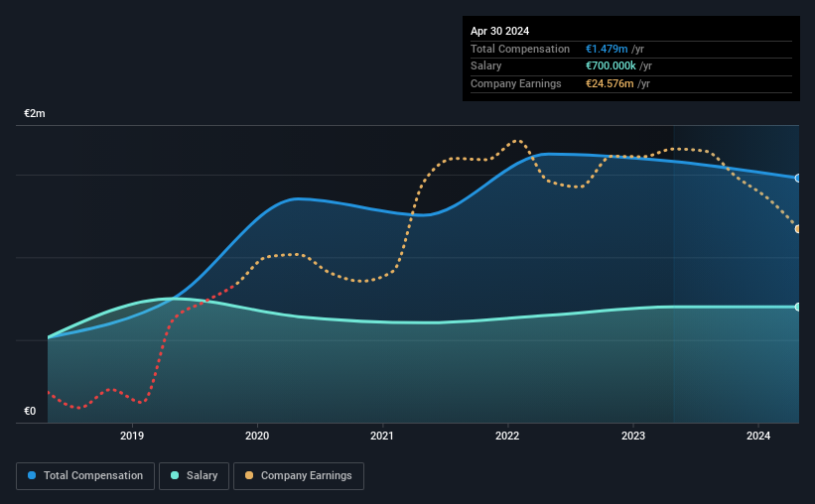This screenshot has height=504, width=815.
Task: Click the 2023 x-axis label
Action: pyautogui.click(x=633, y=436)
